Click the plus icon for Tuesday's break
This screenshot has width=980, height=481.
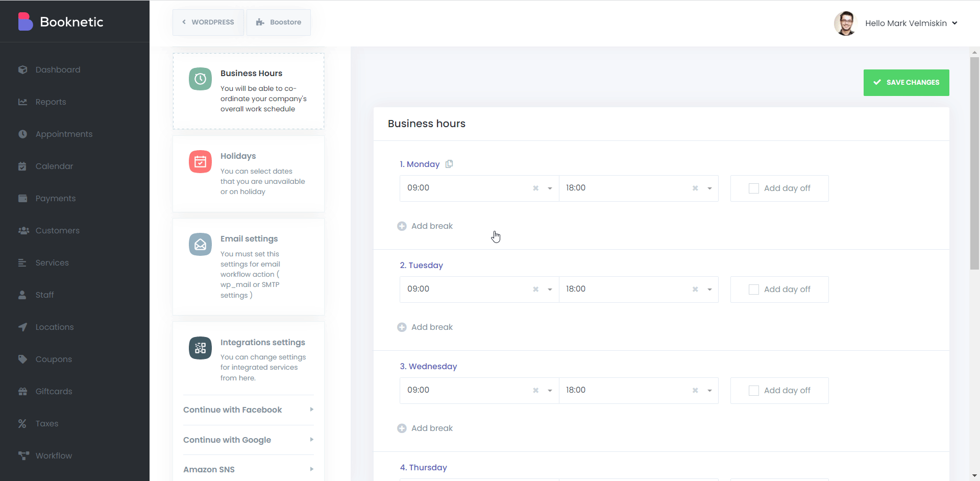[x=402, y=327]
